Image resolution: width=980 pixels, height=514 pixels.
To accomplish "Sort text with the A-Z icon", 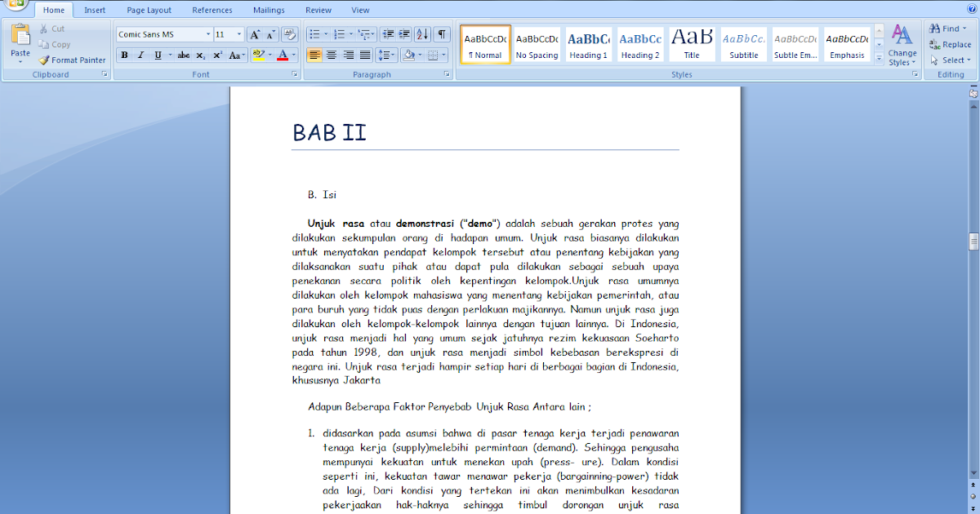I will tap(422, 34).
